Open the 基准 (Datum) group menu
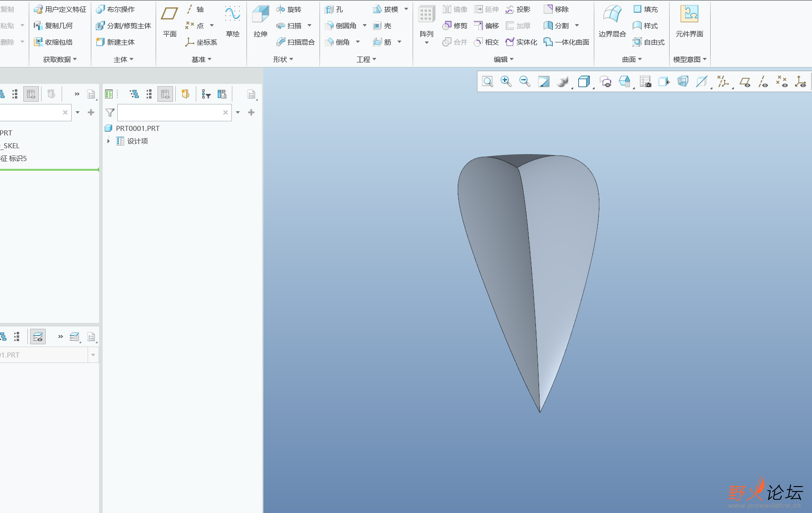The height and width of the screenshot is (513, 812). coord(201,59)
